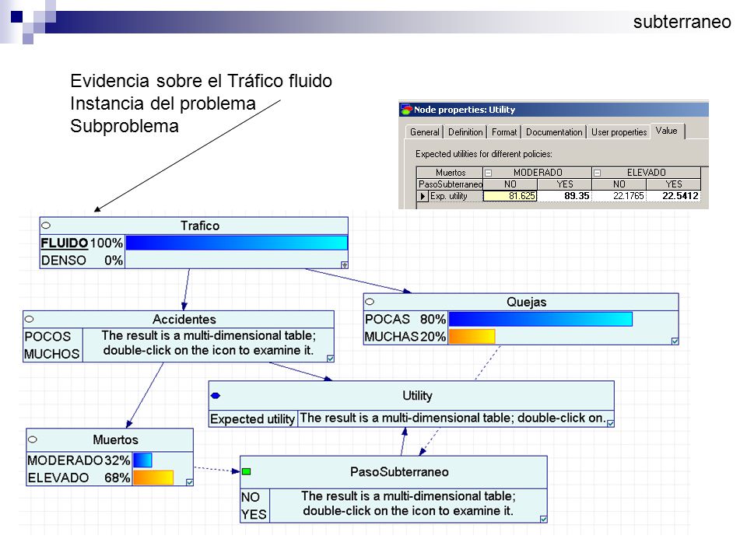The image size is (747, 560).
Task: Select the NO option in PasoSubterraneo
Action: tap(251, 497)
